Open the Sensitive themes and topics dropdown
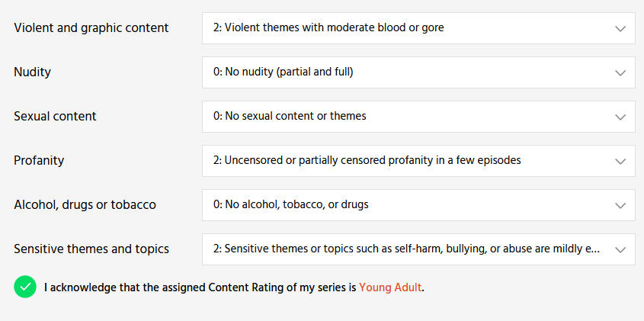The width and height of the screenshot is (644, 321). pyautogui.click(x=412, y=249)
